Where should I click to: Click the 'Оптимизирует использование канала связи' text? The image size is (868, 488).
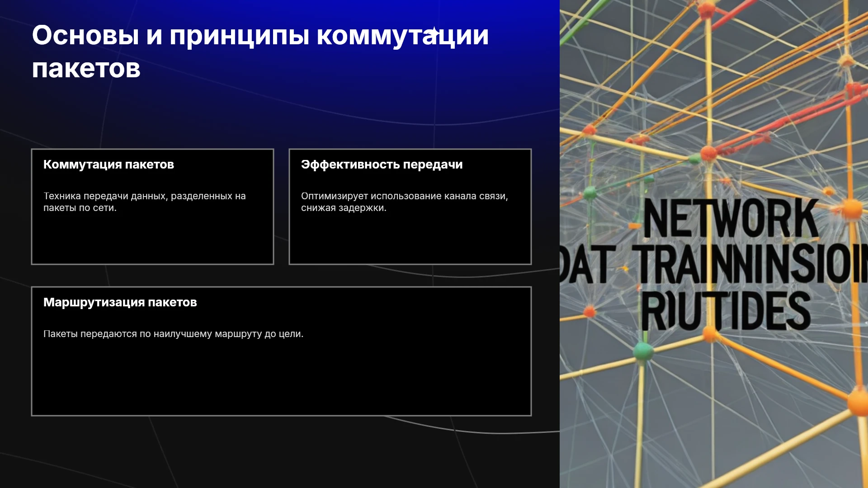[x=405, y=202]
